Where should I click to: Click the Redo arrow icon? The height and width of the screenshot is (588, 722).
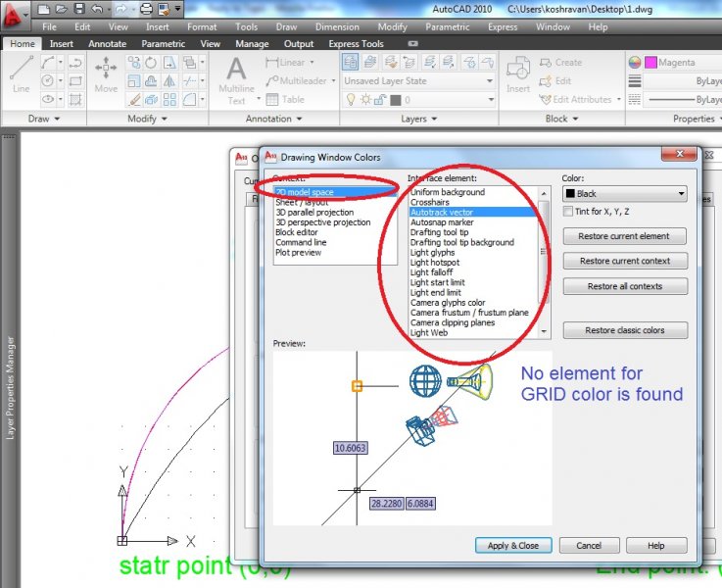pos(120,8)
